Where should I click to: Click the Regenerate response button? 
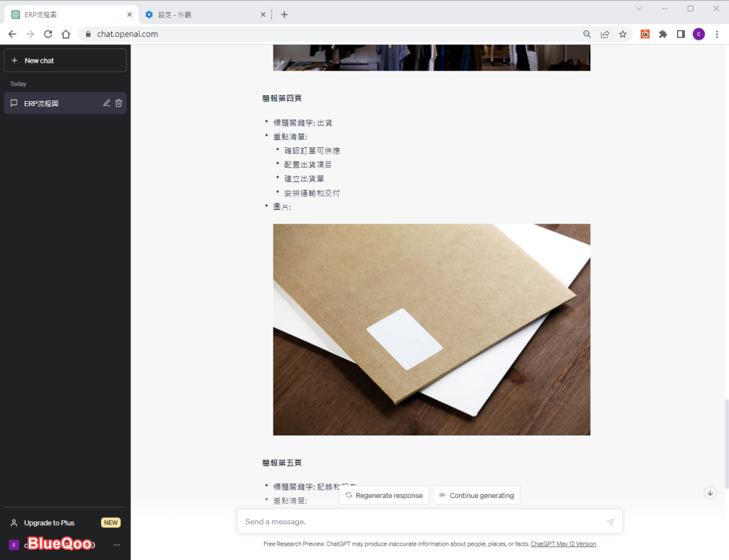[384, 495]
